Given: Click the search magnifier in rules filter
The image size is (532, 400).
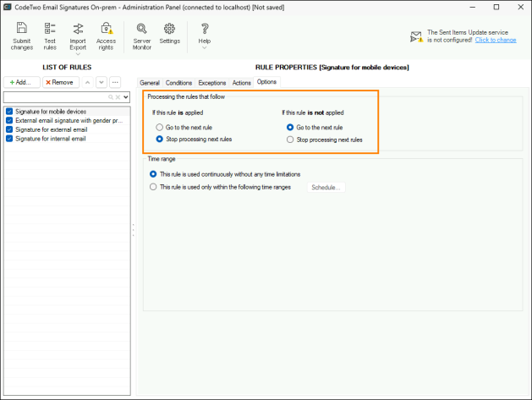Looking at the screenshot, I should click(111, 97).
